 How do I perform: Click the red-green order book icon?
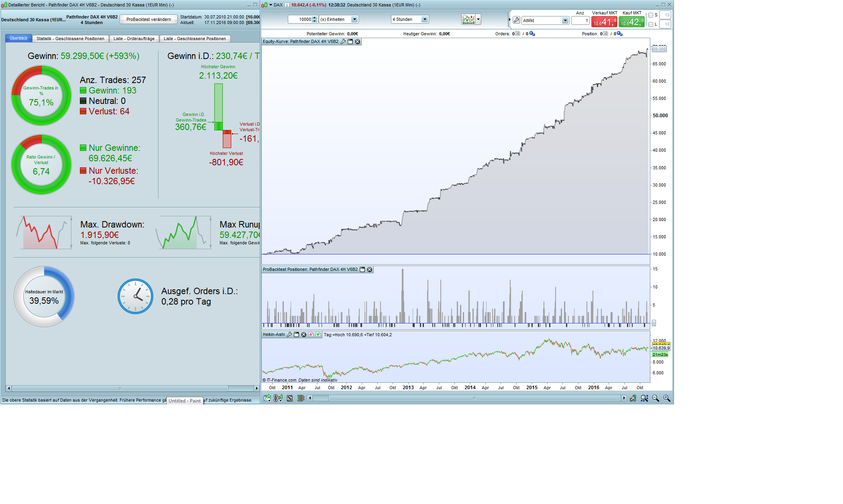point(301,398)
